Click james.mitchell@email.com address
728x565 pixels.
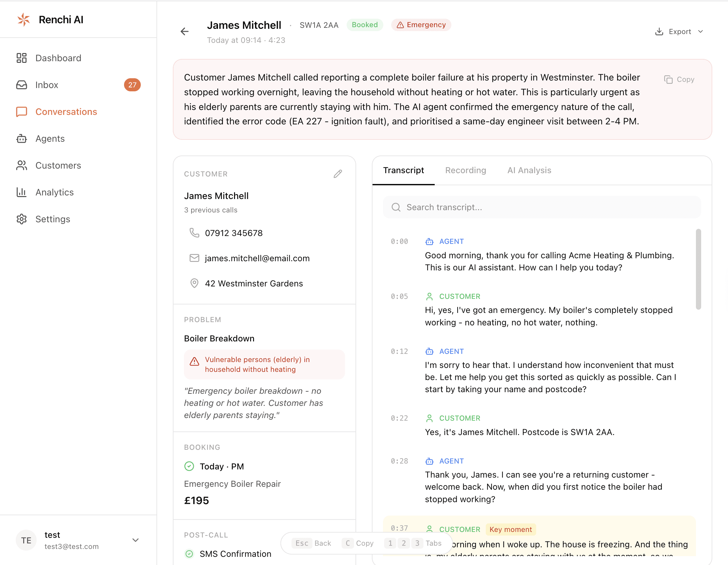click(x=257, y=258)
